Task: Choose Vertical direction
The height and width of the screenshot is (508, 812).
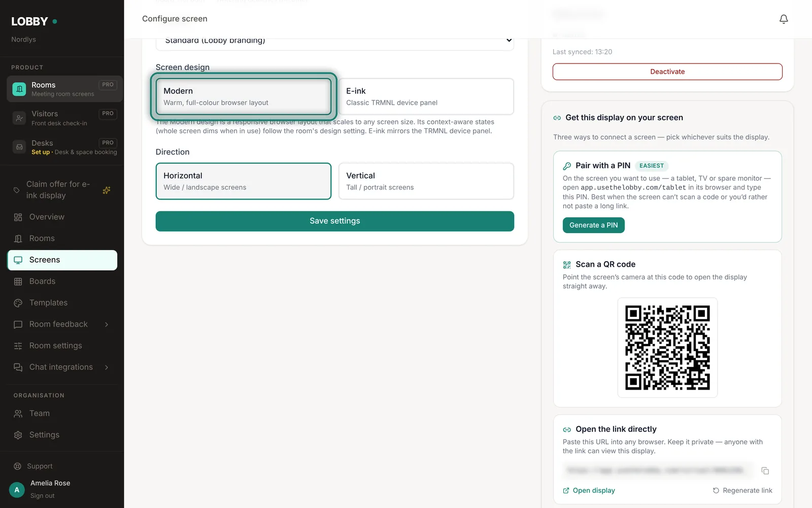Action: click(426, 181)
